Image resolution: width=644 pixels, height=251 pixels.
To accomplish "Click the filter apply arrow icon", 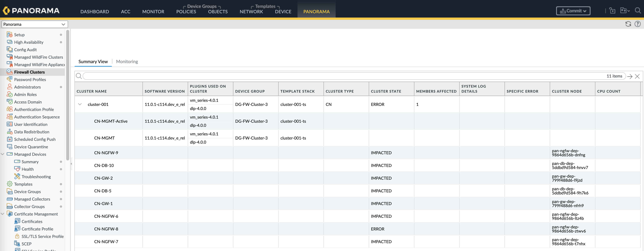I will click(630, 76).
